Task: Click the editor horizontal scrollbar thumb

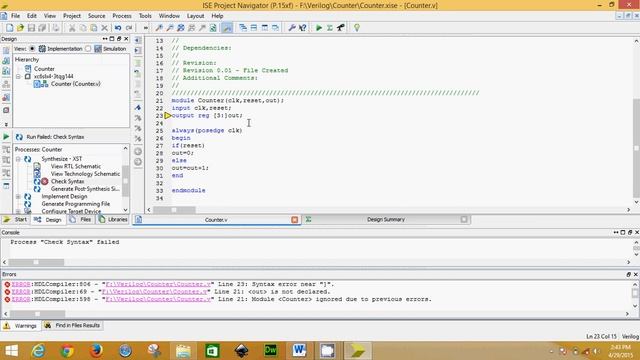Action: point(174,210)
